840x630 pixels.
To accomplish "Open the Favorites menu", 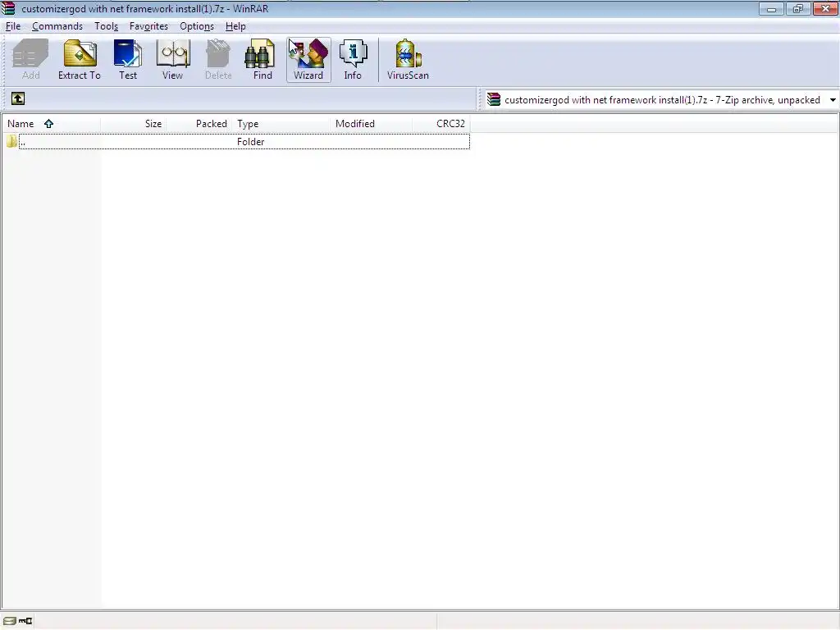I will click(x=148, y=26).
